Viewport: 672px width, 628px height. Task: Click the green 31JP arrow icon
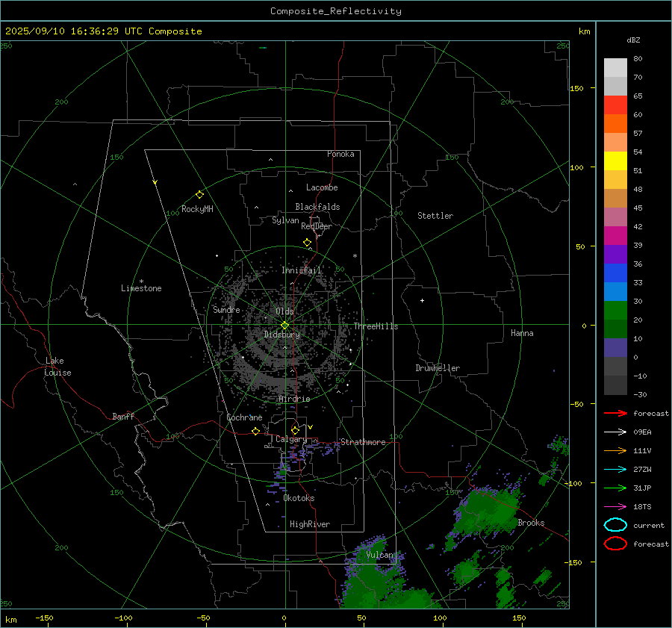tap(615, 488)
